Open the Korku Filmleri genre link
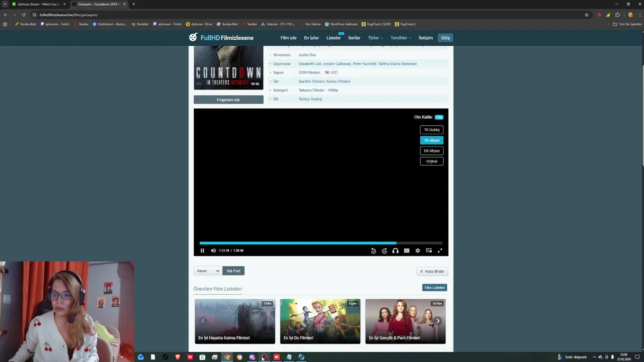 click(x=339, y=81)
